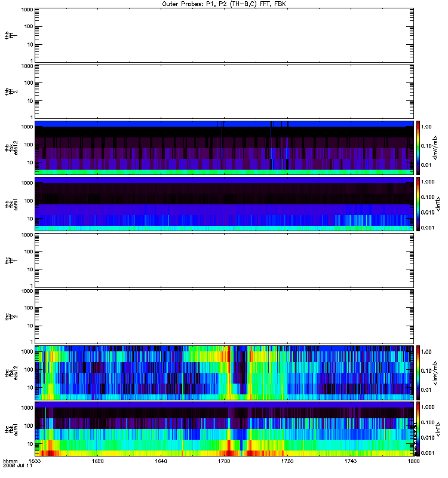Click the '2008 Jul 11' date label
Screen dimensions: 448x478
click(x=18, y=465)
